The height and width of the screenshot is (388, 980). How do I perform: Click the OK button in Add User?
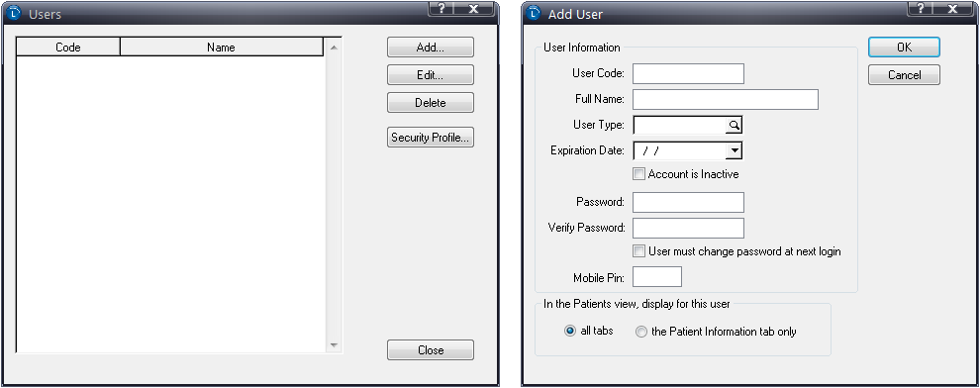pos(904,48)
